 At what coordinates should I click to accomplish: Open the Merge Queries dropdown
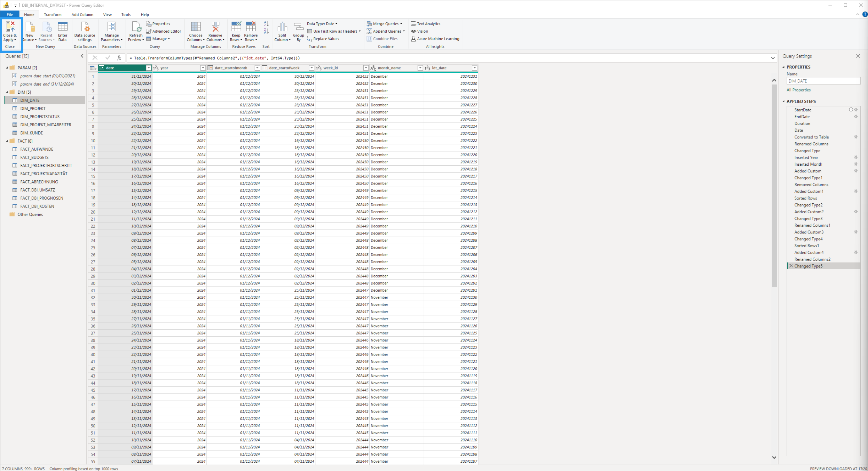pos(384,24)
